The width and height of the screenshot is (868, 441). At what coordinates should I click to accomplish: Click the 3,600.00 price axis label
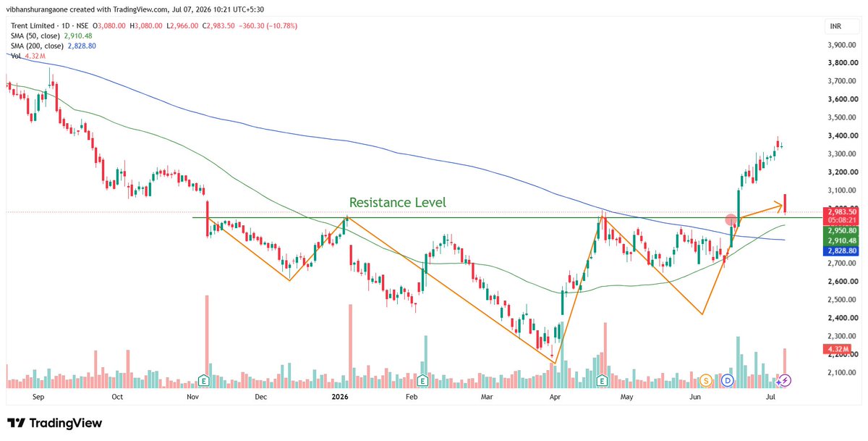click(843, 99)
